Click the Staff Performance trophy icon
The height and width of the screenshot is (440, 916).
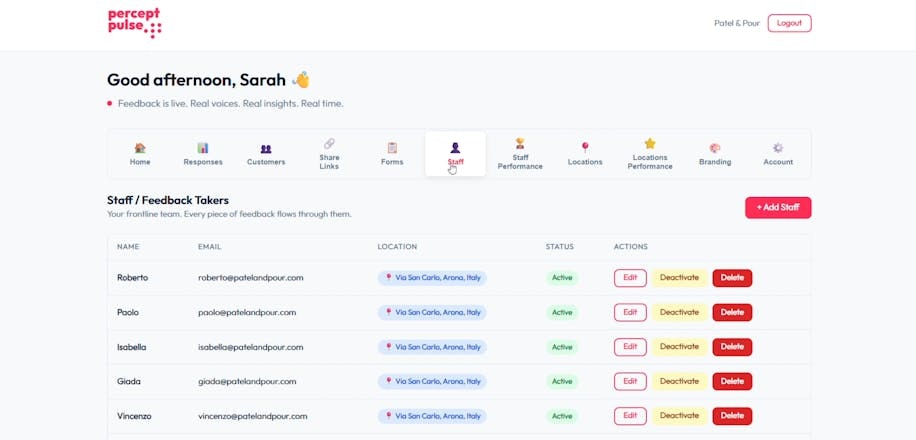click(520, 143)
